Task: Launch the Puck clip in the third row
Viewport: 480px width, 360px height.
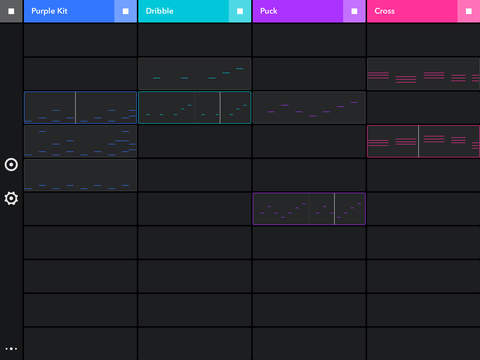Action: tap(309, 107)
